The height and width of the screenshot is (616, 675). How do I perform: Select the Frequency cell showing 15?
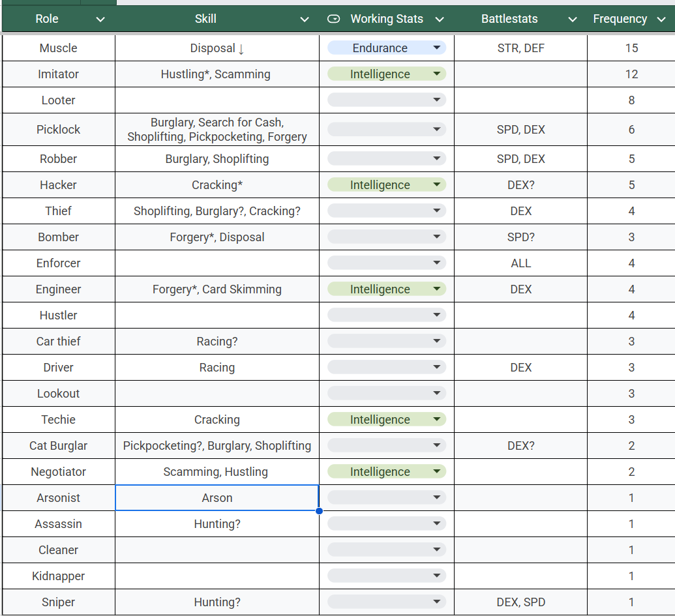631,48
